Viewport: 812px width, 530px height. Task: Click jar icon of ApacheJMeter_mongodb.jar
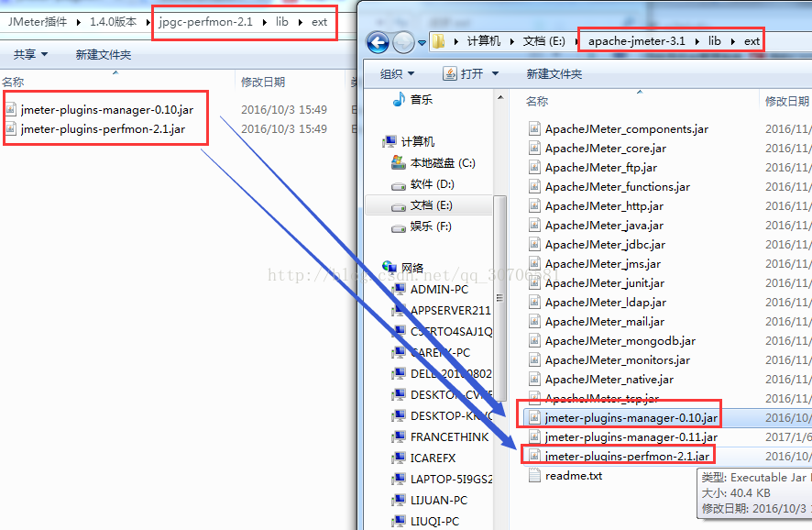pos(534,340)
